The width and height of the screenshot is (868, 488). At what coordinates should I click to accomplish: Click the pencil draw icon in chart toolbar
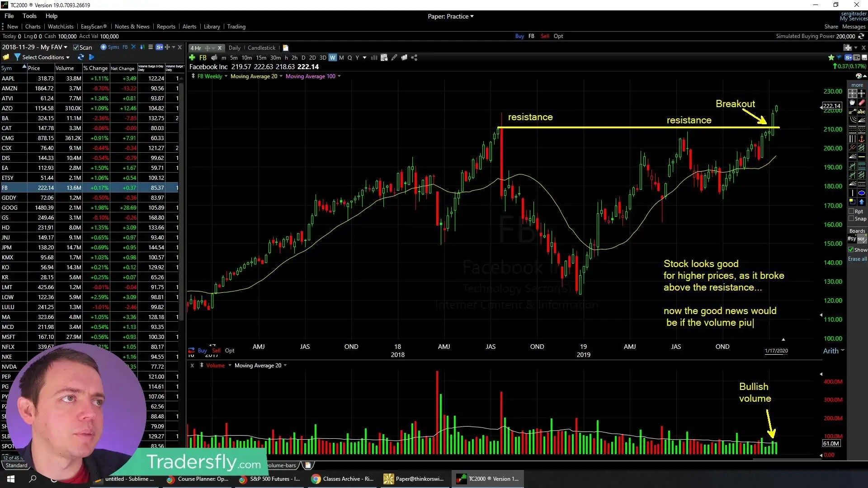click(x=394, y=57)
